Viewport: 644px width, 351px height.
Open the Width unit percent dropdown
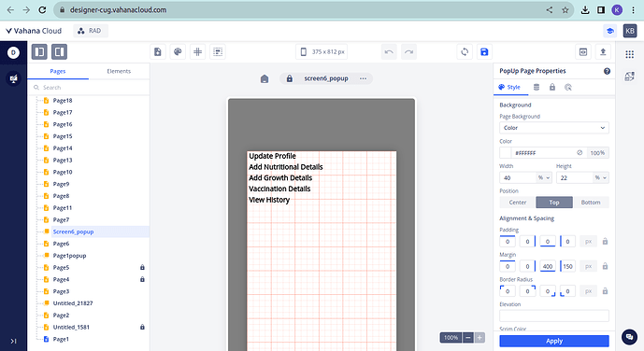click(544, 178)
